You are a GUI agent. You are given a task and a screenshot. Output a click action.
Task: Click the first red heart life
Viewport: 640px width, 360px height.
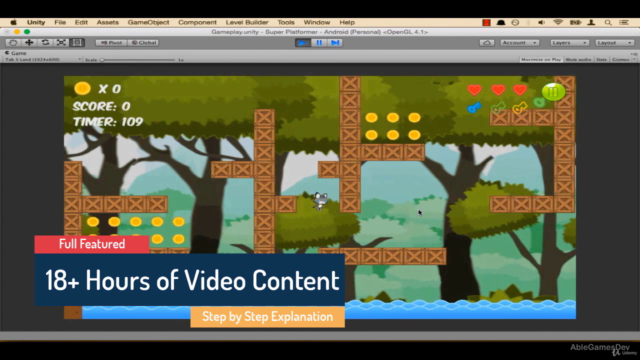tap(474, 90)
